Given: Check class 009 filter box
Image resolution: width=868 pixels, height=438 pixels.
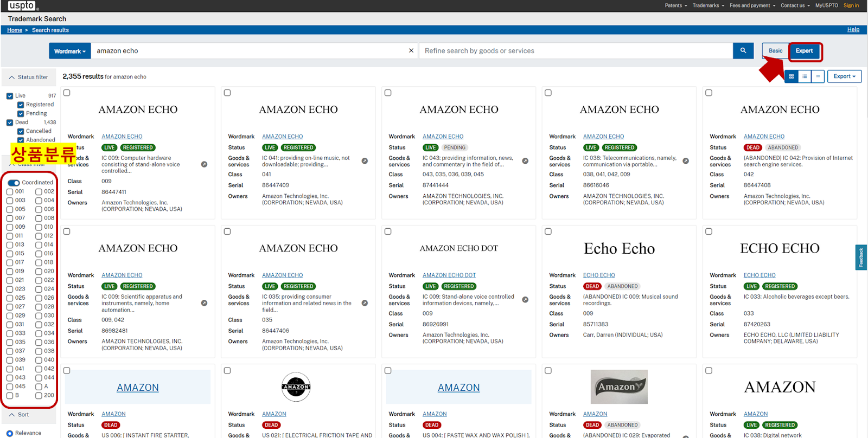Looking at the screenshot, I should coord(10,227).
